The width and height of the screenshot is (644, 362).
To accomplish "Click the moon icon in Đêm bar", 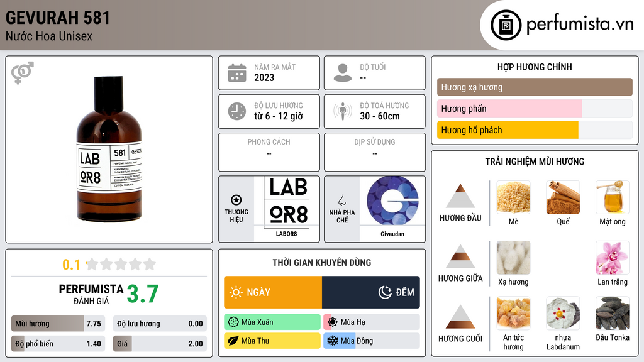I will tap(386, 292).
